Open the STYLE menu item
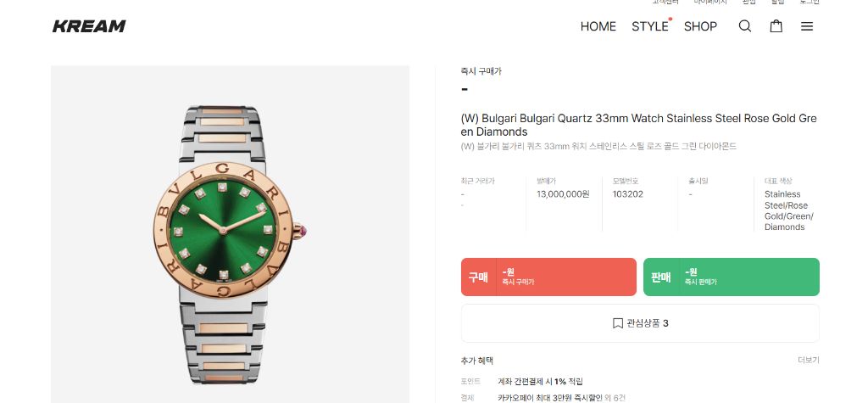 (650, 26)
